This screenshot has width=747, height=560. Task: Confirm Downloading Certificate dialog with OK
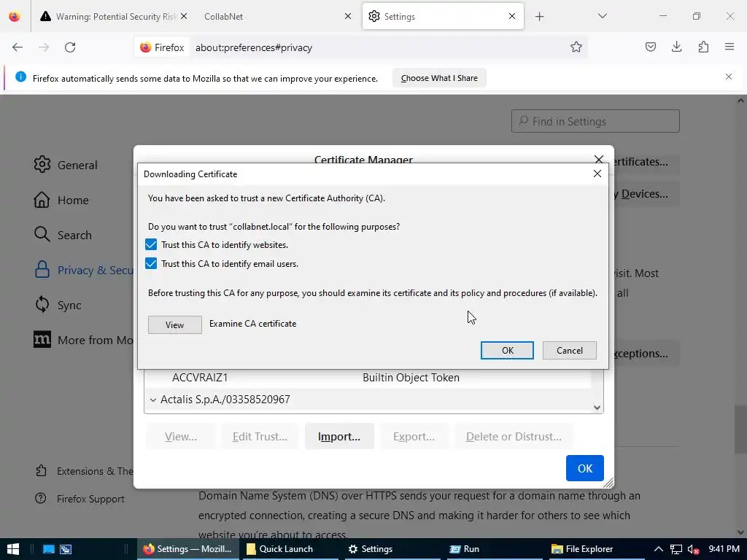(507, 351)
